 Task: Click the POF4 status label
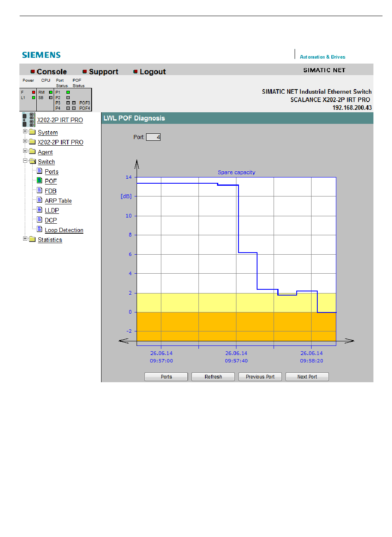click(85, 108)
